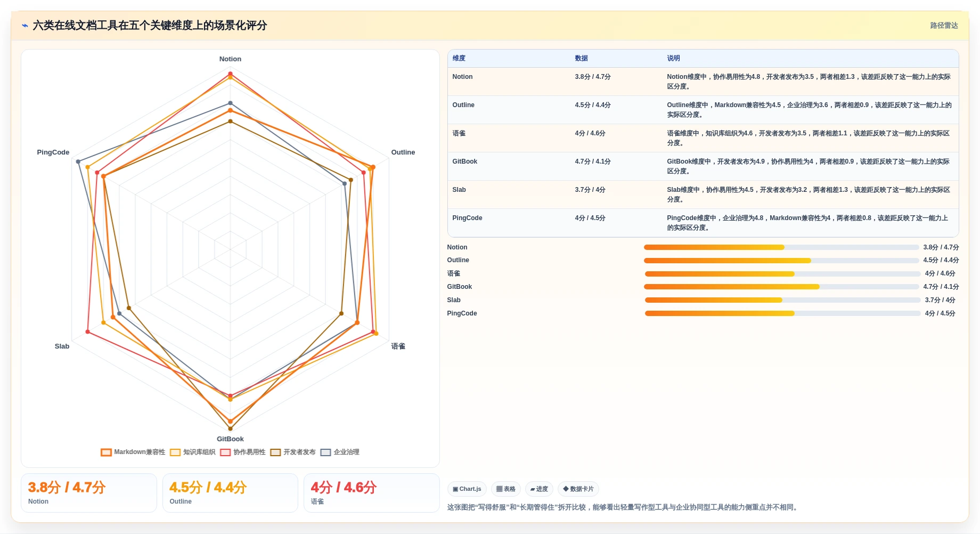Select the 语雀 row in the table
The image size is (980, 534).
[x=703, y=138]
